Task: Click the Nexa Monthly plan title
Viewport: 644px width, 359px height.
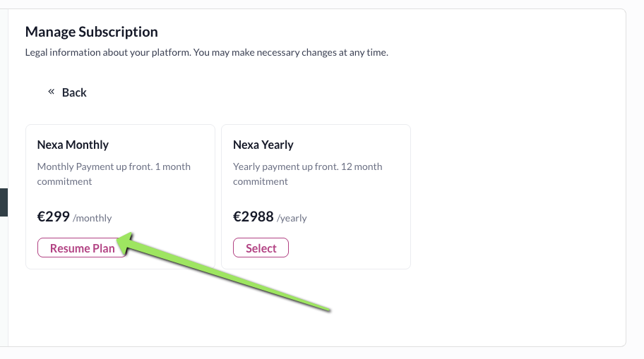Action: point(73,145)
